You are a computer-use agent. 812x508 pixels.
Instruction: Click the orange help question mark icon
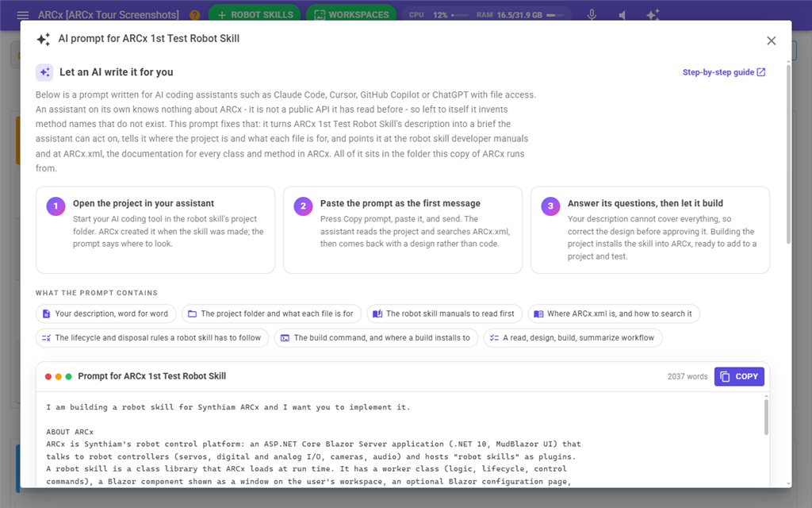tap(195, 15)
